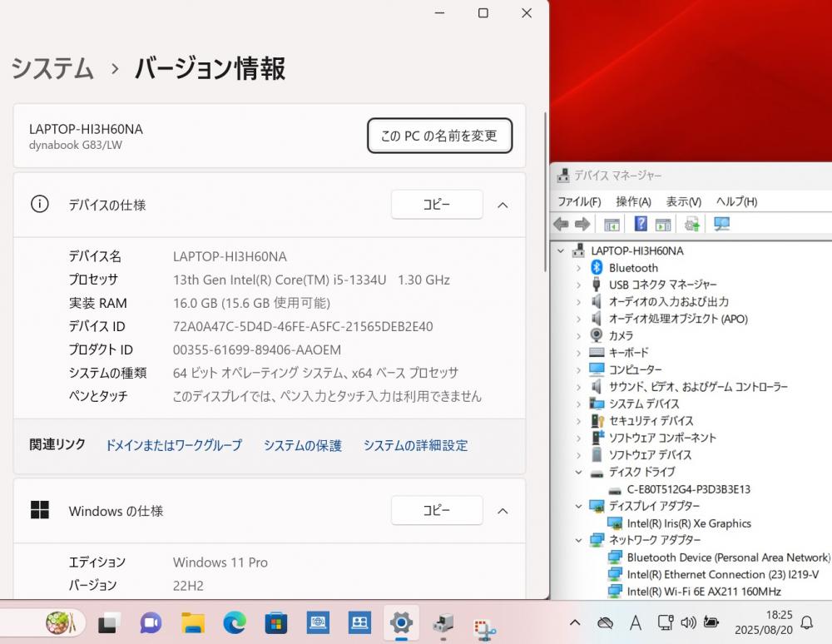Click show/hide console tree toolbar icon
Image resolution: width=832 pixels, height=644 pixels.
tap(612, 225)
